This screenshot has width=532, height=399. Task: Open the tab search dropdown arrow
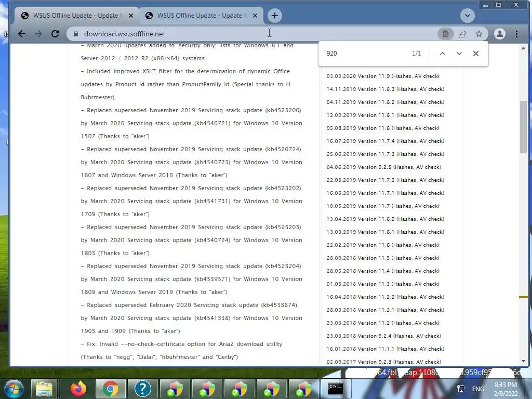tap(467, 16)
